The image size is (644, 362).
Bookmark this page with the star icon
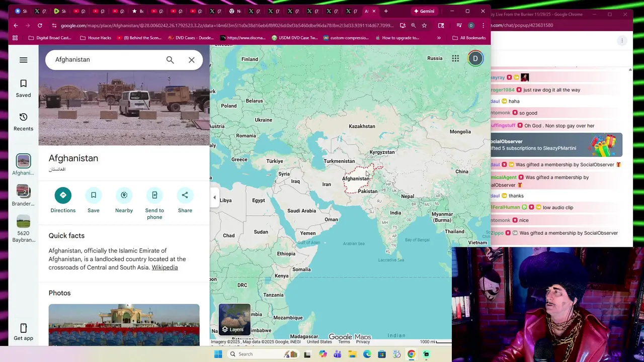pos(424,25)
